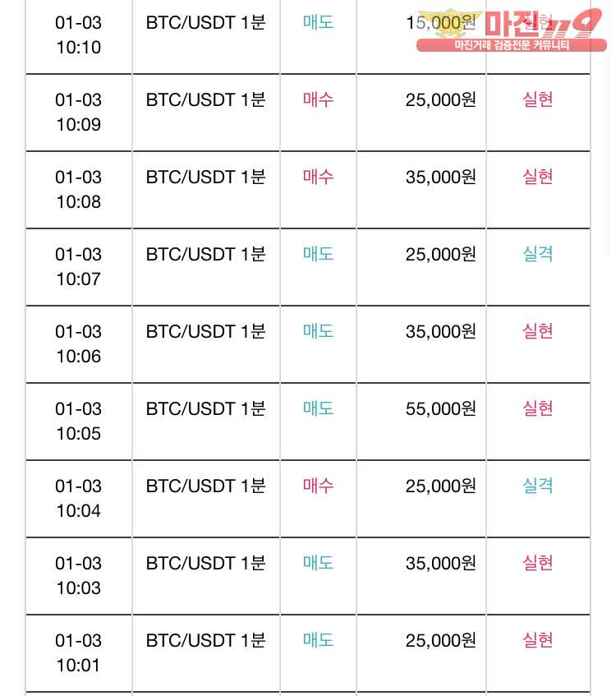Click 매수 in the 10:09 row
The width and height of the screenshot is (616, 696).
pos(318,99)
